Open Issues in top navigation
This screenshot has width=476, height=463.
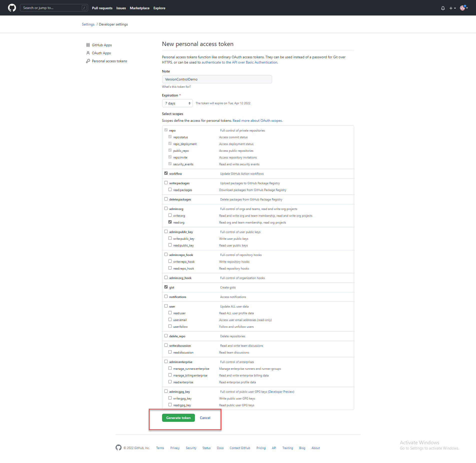click(x=121, y=8)
